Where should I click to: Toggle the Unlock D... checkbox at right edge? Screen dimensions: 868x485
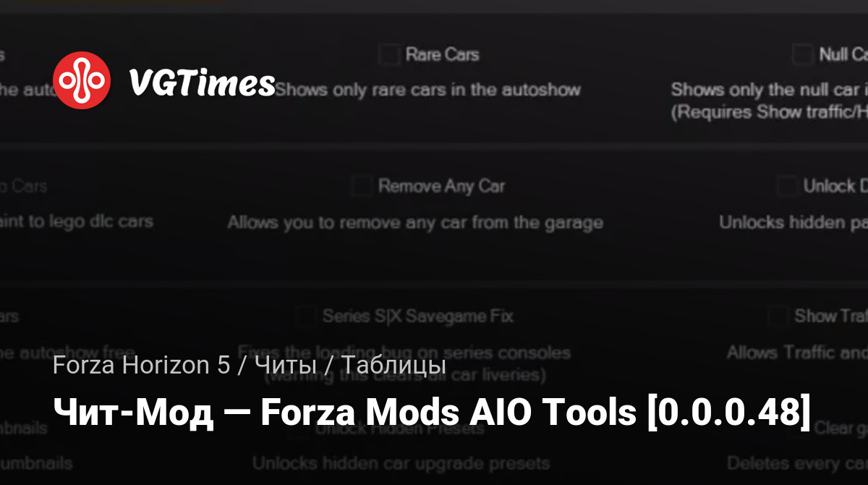[x=787, y=186]
